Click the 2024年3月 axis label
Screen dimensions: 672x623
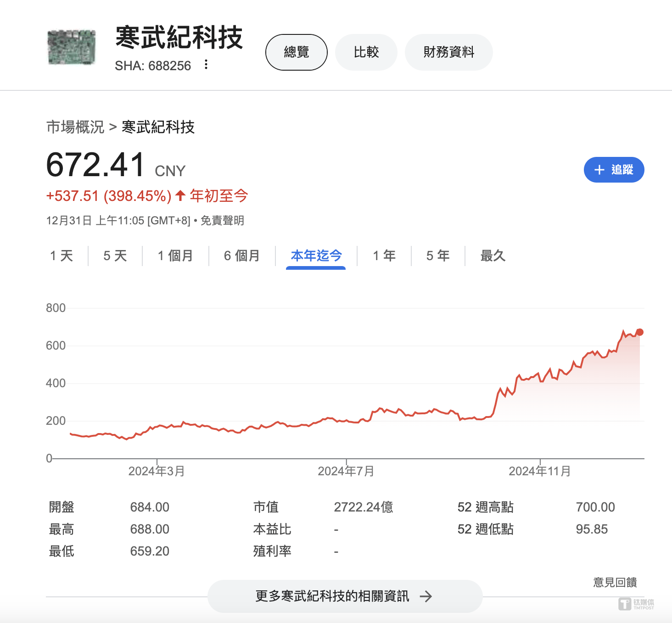157,471
